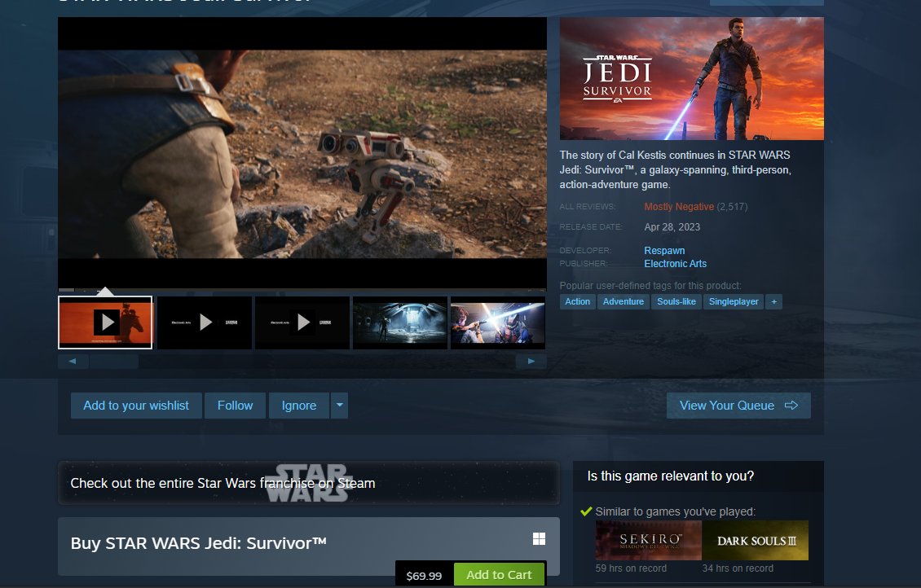Select the second video thumbnail
The height and width of the screenshot is (588, 921).
(205, 323)
